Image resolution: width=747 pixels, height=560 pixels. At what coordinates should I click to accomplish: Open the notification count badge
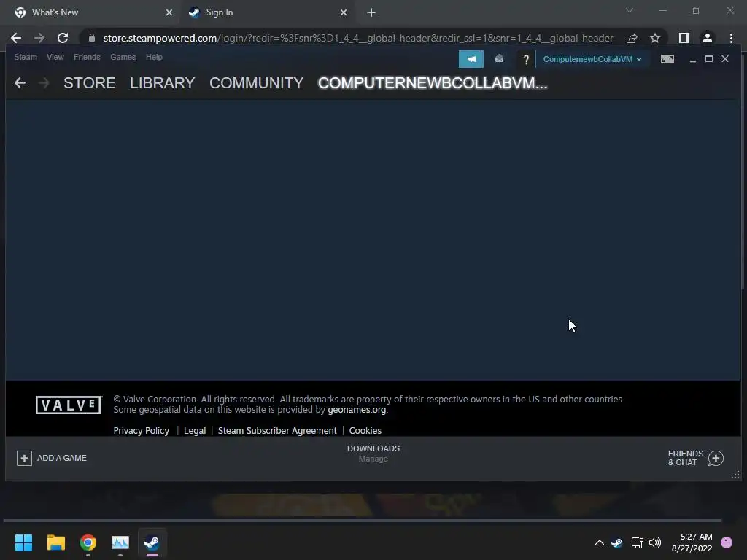tap(727, 542)
